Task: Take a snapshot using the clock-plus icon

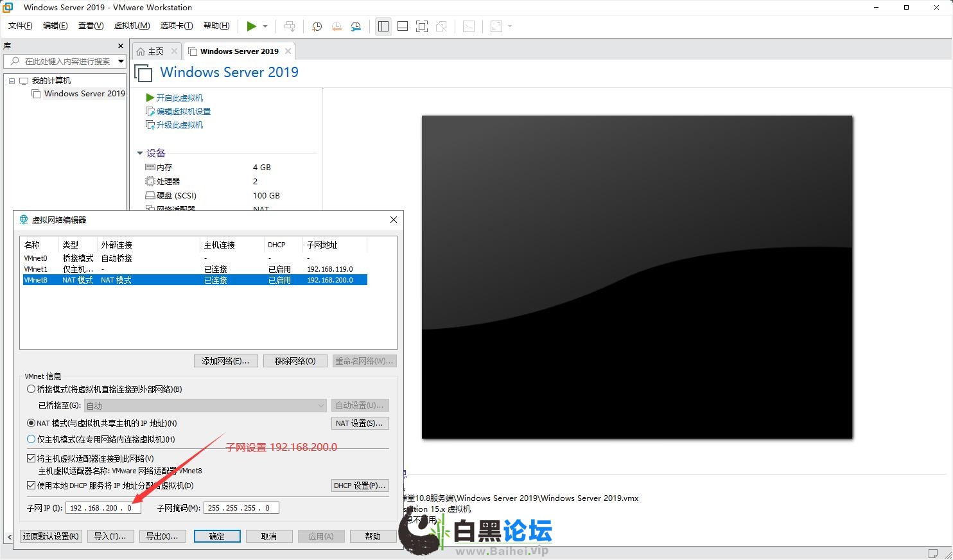Action: click(317, 26)
